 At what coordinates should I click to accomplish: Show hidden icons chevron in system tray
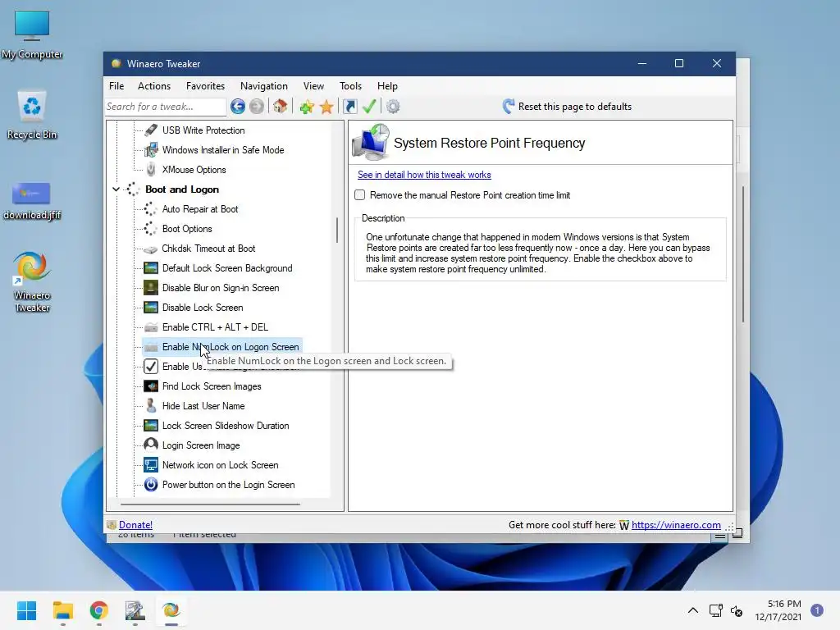click(x=692, y=610)
